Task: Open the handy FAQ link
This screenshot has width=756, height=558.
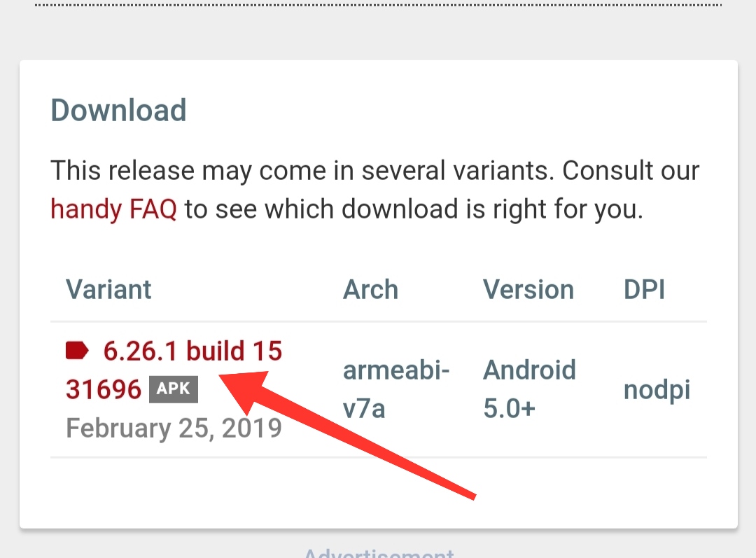Action: coord(113,209)
